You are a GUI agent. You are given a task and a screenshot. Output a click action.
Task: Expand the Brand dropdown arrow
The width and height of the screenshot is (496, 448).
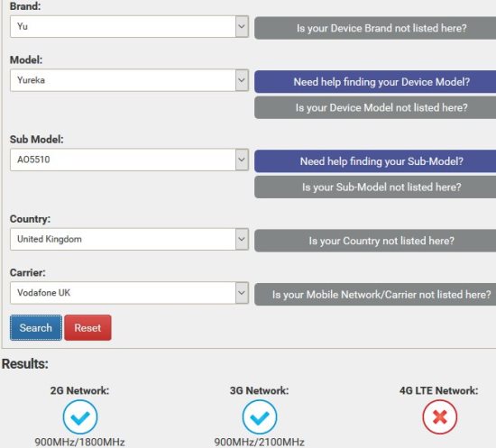(242, 26)
